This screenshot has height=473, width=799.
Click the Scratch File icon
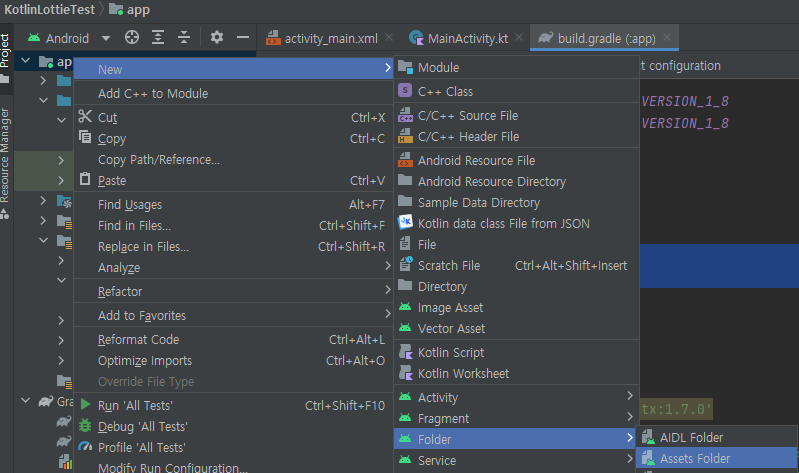tap(406, 264)
